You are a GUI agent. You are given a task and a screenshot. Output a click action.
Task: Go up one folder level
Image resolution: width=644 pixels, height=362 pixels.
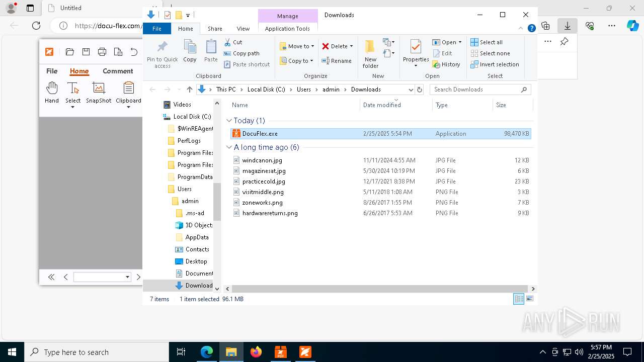[189, 89]
